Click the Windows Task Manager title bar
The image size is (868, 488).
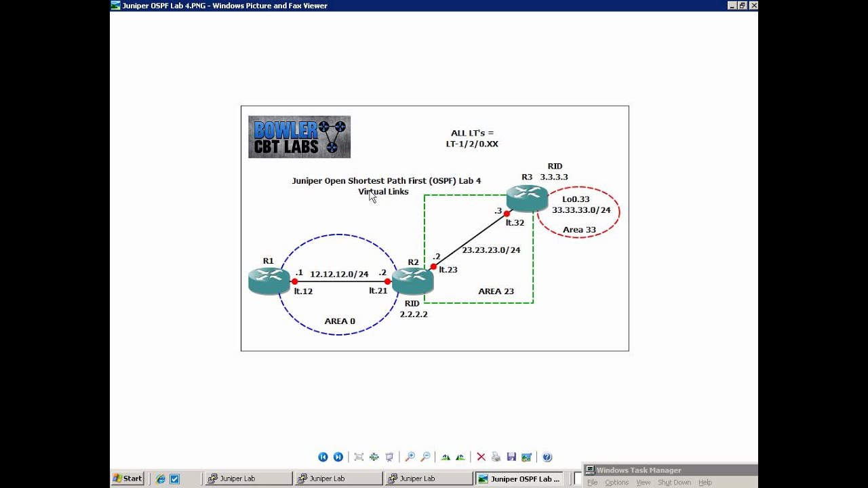click(x=670, y=470)
